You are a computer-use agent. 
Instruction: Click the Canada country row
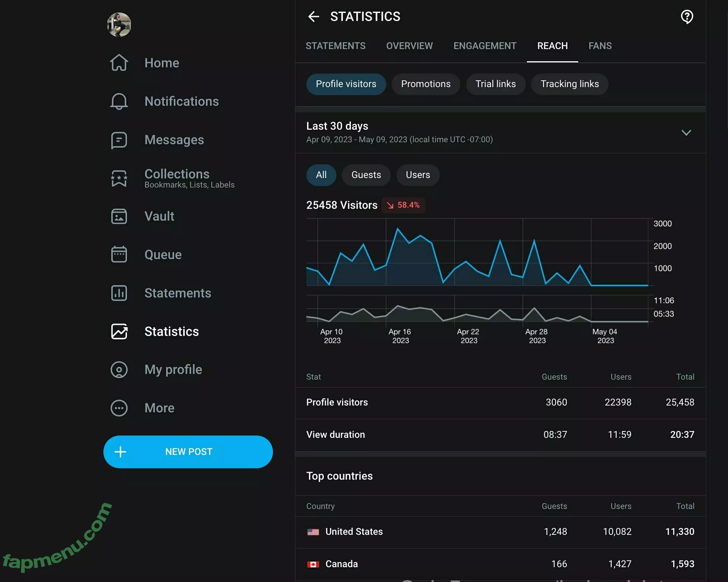click(x=500, y=565)
